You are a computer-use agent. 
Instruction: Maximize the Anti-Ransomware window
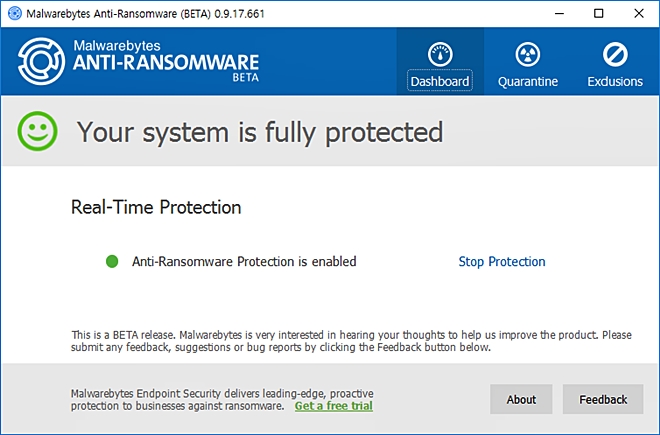coord(599,13)
